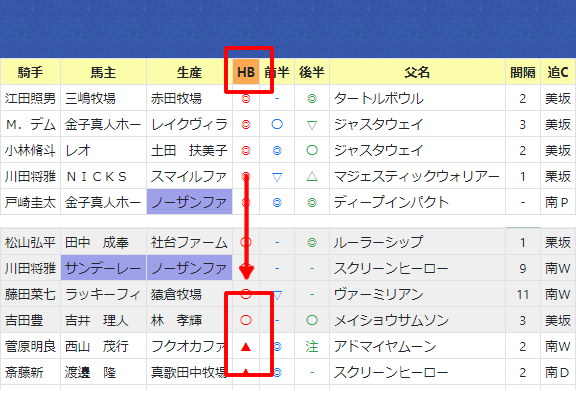Select jockey 川田将雅 in the サンデーレー row
The width and height of the screenshot is (576, 394).
point(30,268)
